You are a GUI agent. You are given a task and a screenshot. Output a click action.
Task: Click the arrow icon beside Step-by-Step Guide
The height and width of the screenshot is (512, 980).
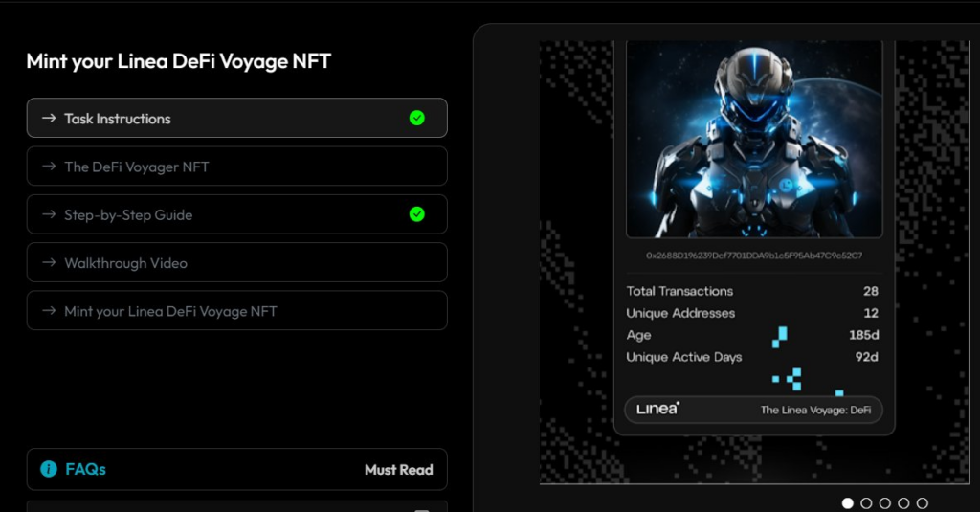click(49, 214)
